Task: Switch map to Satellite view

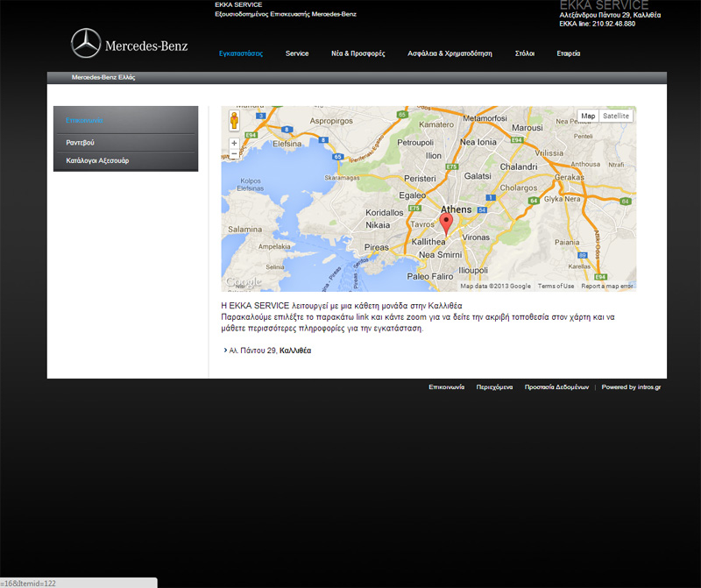Action: [x=616, y=116]
